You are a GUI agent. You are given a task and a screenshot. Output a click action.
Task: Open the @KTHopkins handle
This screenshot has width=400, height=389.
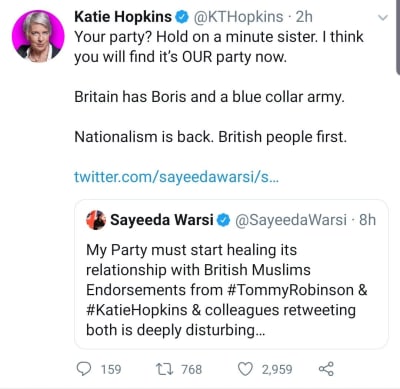[x=239, y=17]
